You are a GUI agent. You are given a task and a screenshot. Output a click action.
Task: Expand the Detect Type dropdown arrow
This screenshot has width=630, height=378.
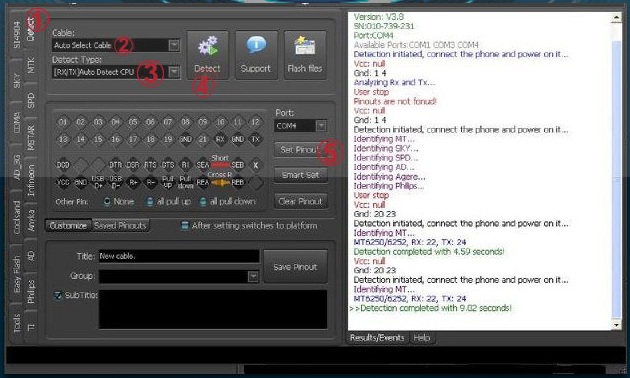click(174, 72)
